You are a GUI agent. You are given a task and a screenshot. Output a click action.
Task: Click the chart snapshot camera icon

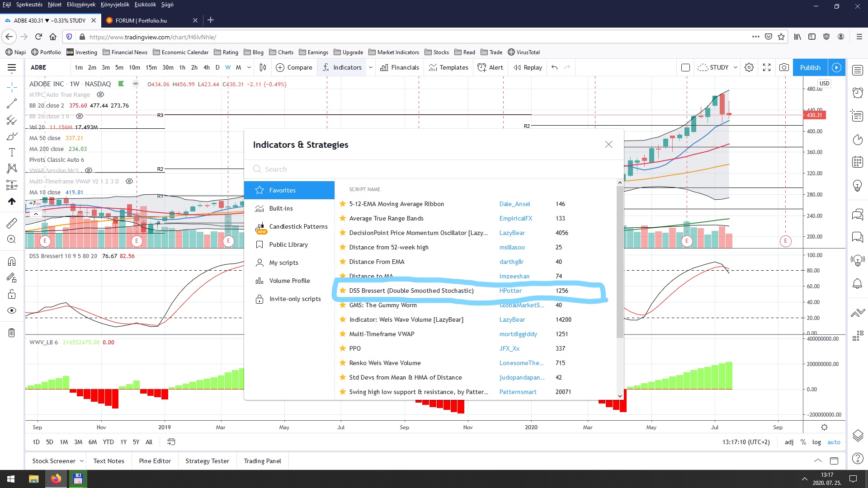click(784, 67)
